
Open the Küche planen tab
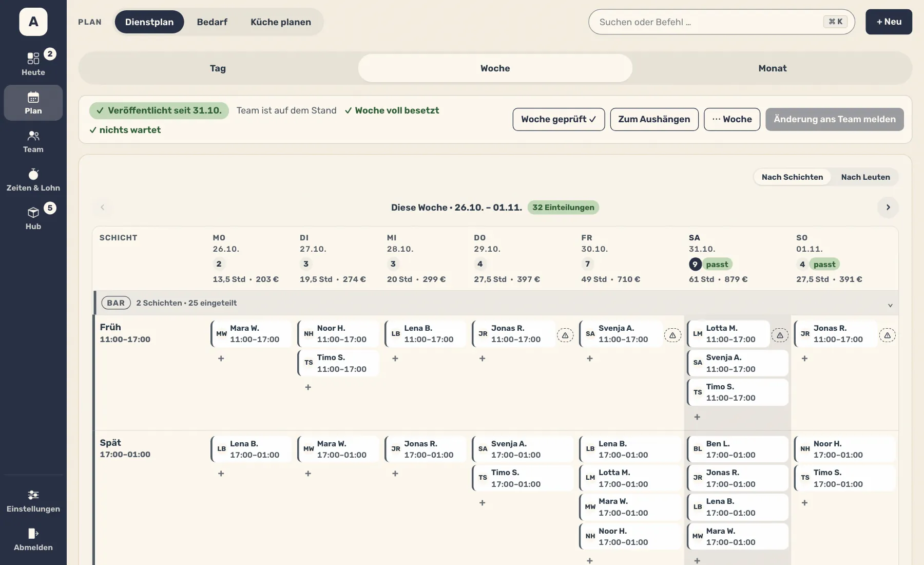click(x=281, y=22)
